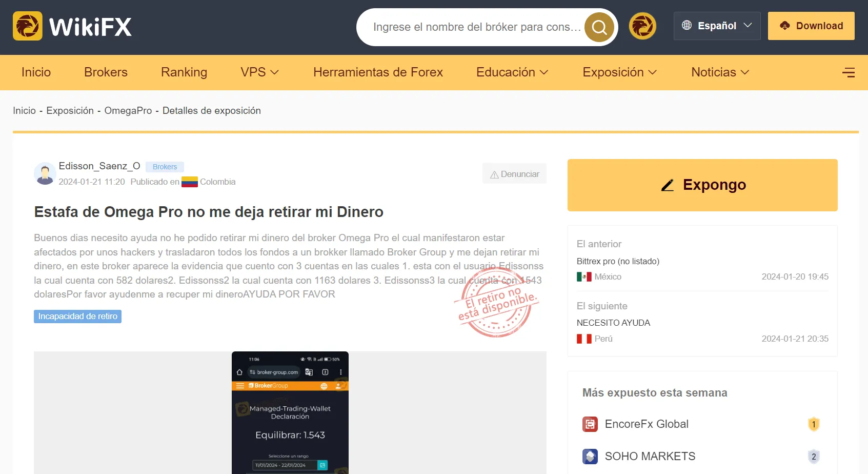The width and height of the screenshot is (868, 474).
Task: Click the date 2024-01-21 20:35
Action: click(x=795, y=339)
